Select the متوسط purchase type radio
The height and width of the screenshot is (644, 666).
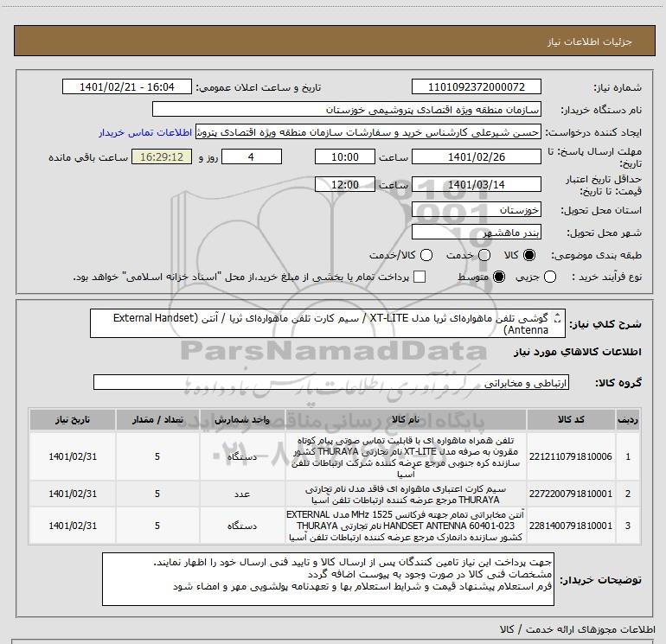(499, 277)
